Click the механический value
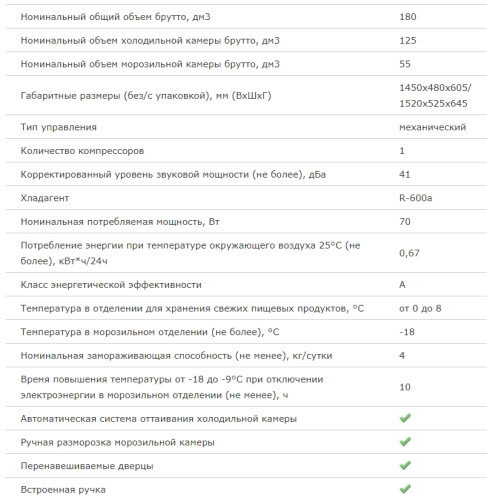Screen dimensions: 487x500 (x=433, y=127)
